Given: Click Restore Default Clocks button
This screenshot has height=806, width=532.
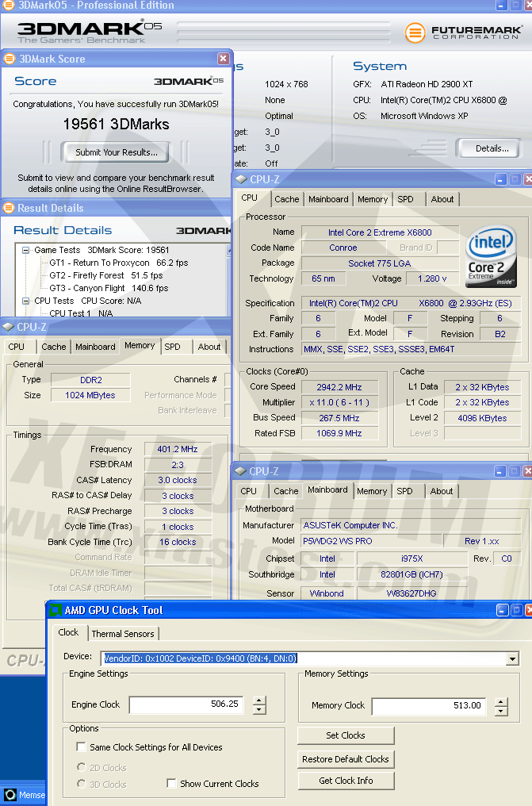Looking at the screenshot, I should click(x=346, y=759).
